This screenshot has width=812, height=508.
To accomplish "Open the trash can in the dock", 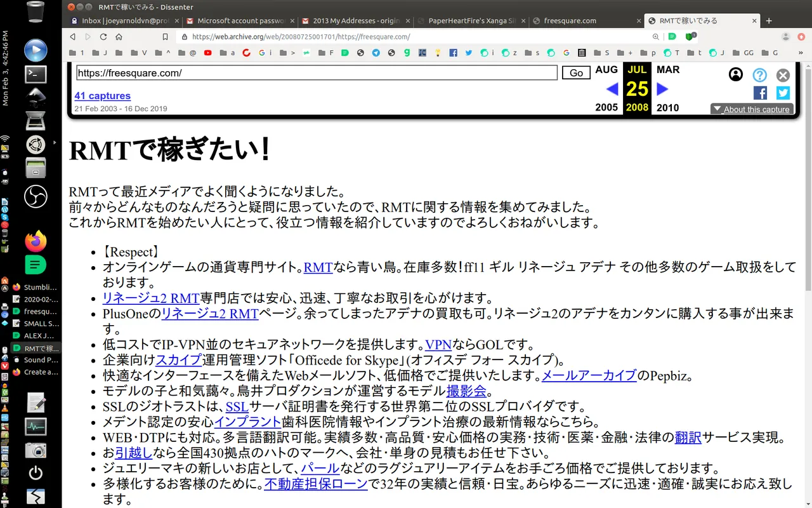I will click(36, 11).
